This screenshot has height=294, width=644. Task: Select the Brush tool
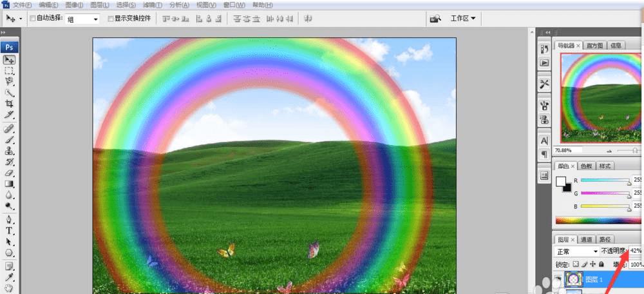(10, 140)
